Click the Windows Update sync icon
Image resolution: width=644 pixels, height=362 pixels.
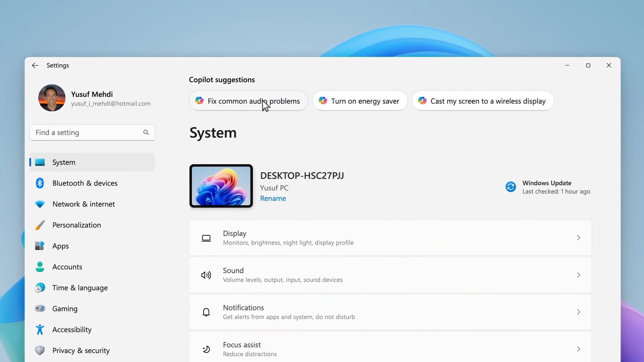click(x=511, y=187)
